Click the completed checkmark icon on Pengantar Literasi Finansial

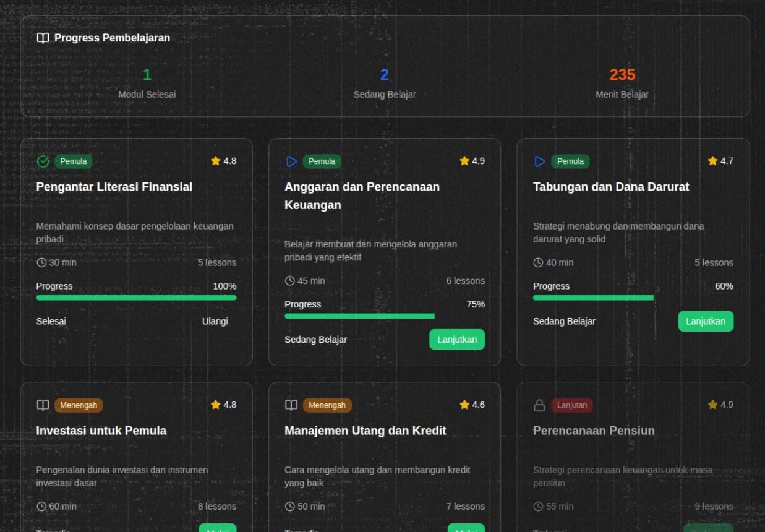(43, 161)
